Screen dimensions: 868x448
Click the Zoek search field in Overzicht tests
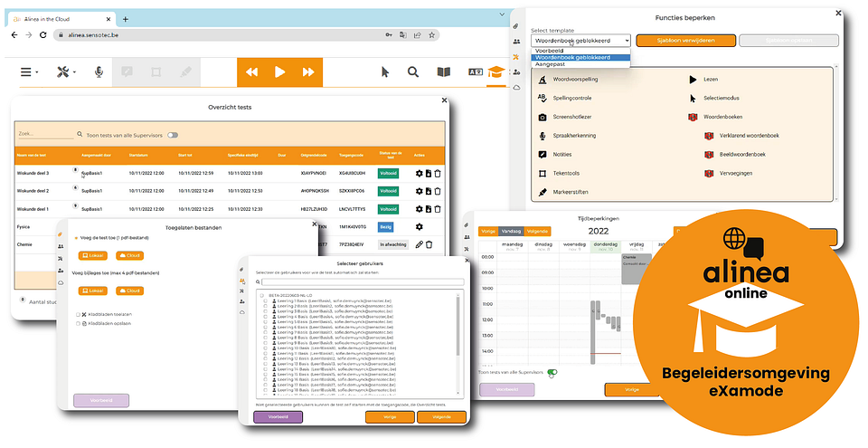click(x=45, y=134)
